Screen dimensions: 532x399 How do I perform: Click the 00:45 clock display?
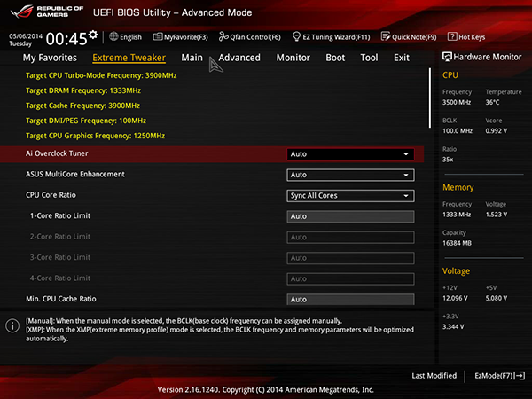click(66, 39)
